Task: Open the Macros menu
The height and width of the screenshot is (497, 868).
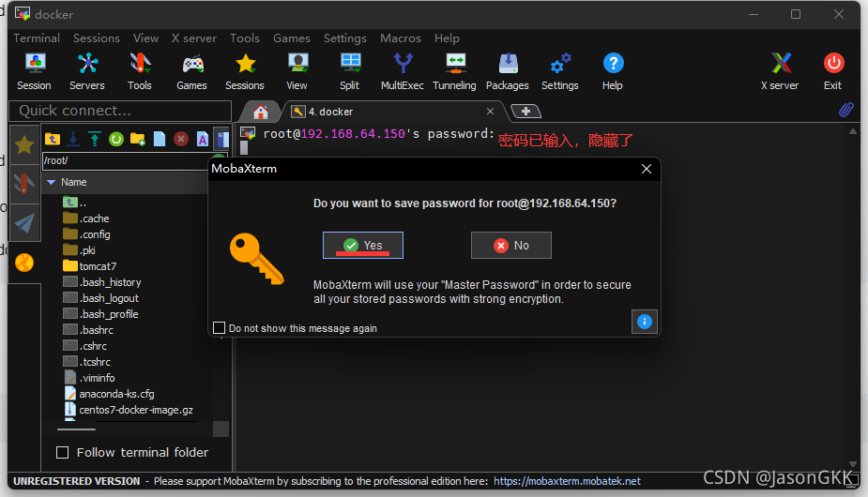Action: pyautogui.click(x=401, y=38)
